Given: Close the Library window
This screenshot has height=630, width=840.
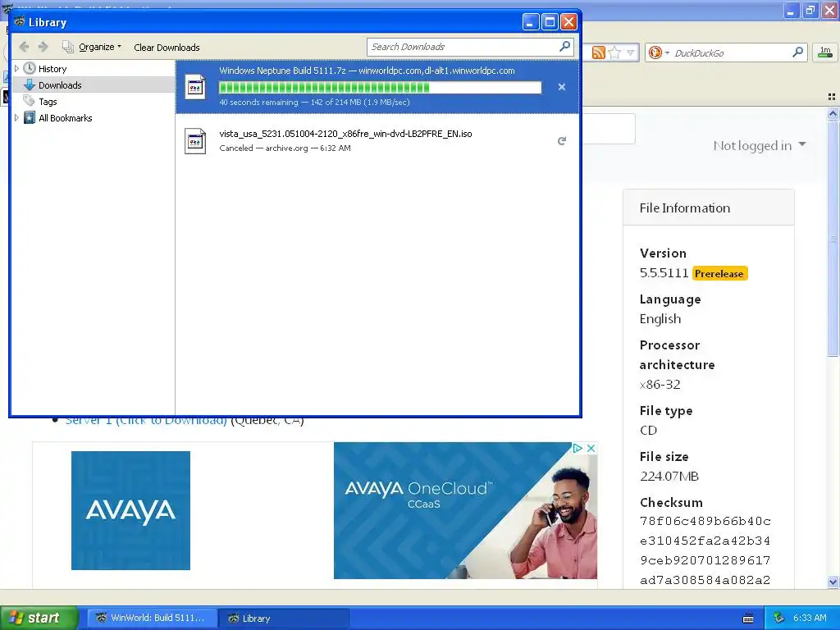Looking at the screenshot, I should (568, 22).
